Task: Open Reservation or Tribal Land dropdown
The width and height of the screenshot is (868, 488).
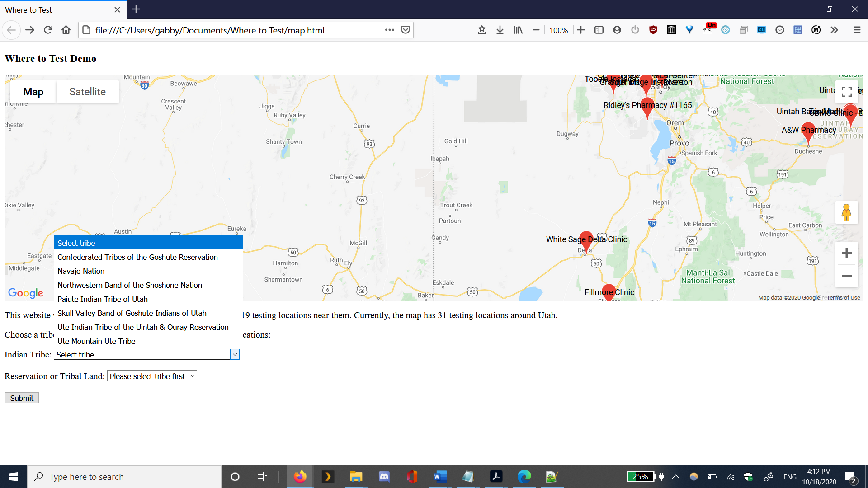Action: 152,376
